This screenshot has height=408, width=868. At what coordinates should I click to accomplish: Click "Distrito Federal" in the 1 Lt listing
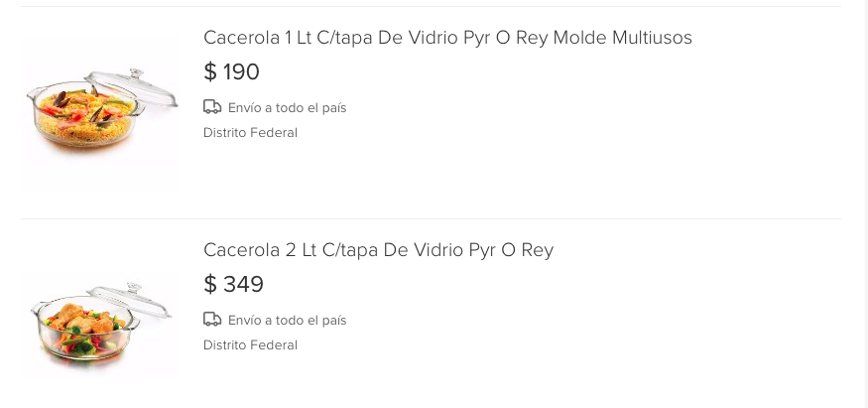tap(250, 133)
